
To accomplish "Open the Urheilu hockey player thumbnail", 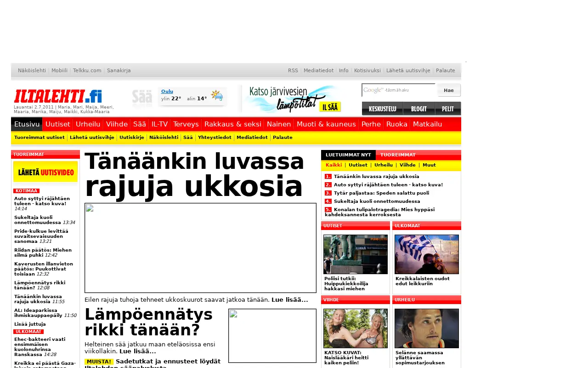I will (427, 328).
